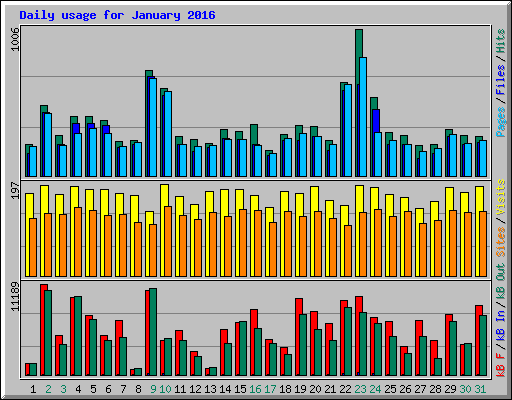Click green weekend day label 30
Screen dimensions: 512x400
tap(465, 389)
